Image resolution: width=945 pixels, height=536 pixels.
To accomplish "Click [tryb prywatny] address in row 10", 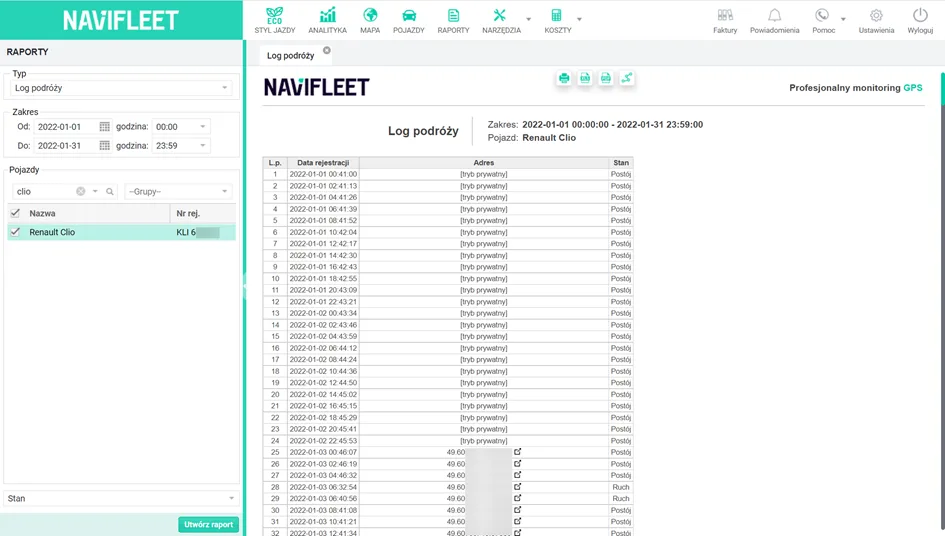I will tap(484, 279).
